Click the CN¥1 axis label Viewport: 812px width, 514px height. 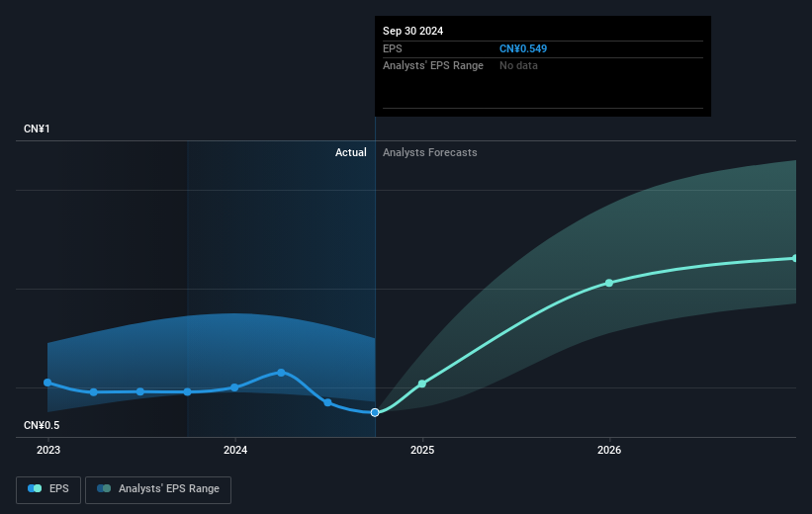[37, 128]
